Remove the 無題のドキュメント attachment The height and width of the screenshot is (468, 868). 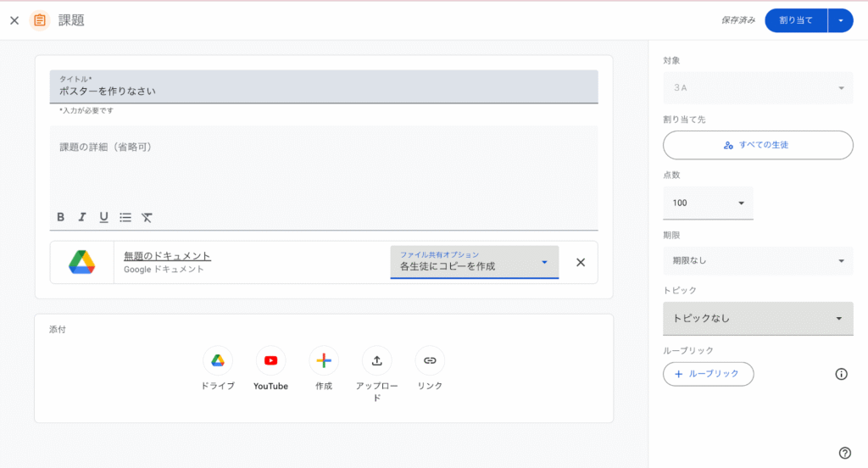[x=581, y=262]
